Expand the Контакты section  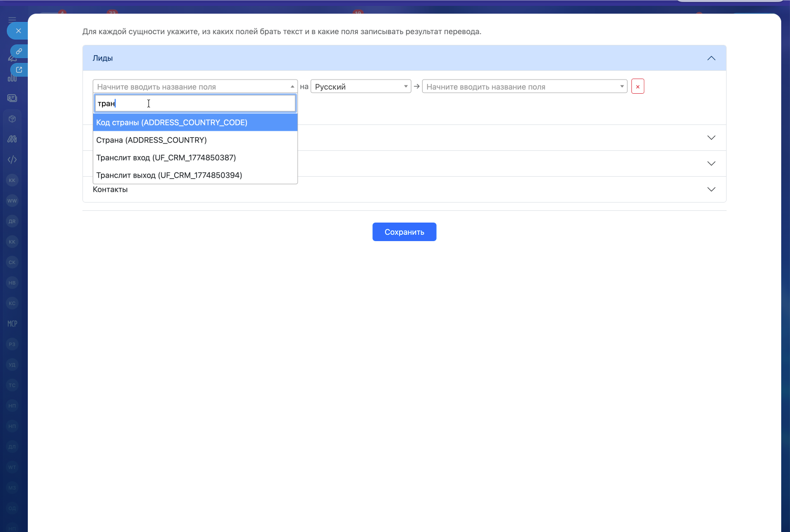pyautogui.click(x=711, y=189)
